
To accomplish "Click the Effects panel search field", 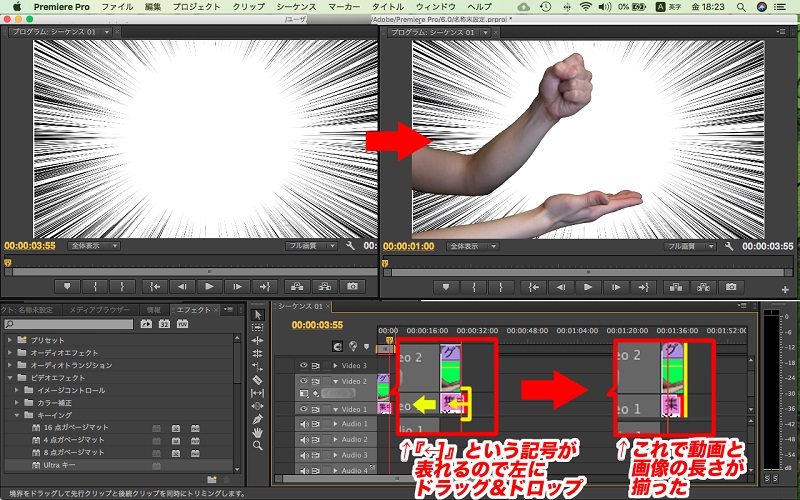I will [69, 324].
